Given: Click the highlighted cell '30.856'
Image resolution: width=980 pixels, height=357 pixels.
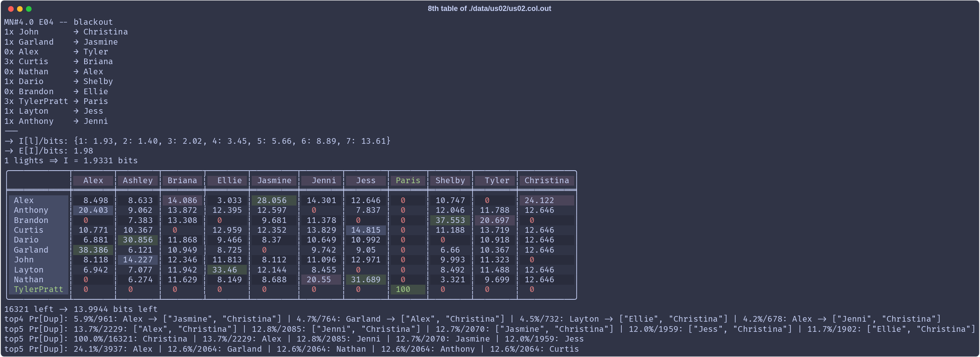Looking at the screenshot, I should [x=138, y=240].
